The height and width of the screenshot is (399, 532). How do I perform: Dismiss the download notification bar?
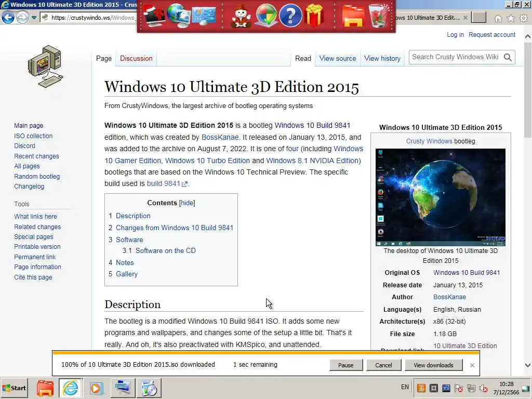(472, 365)
